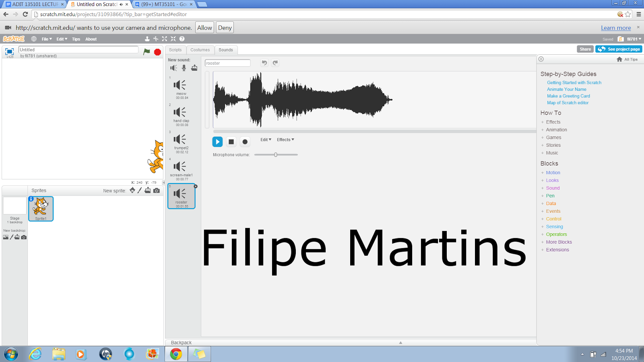Open the Getting Started with Scratch guide
The width and height of the screenshot is (644, 362).
click(x=574, y=82)
